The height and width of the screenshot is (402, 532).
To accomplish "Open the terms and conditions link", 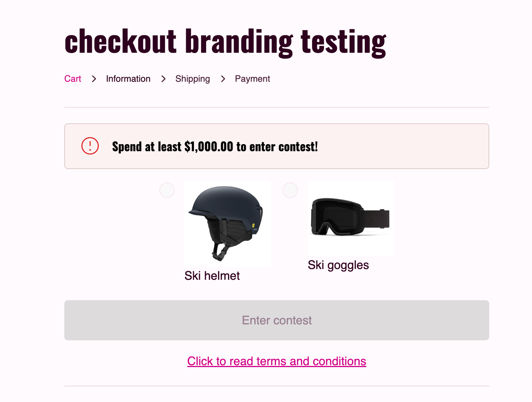I will tap(276, 361).
